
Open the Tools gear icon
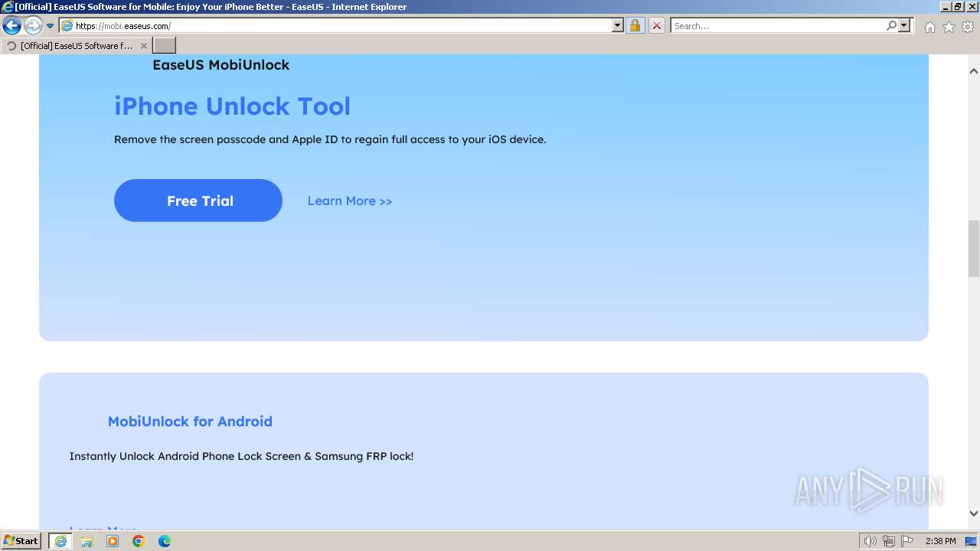(x=968, y=27)
